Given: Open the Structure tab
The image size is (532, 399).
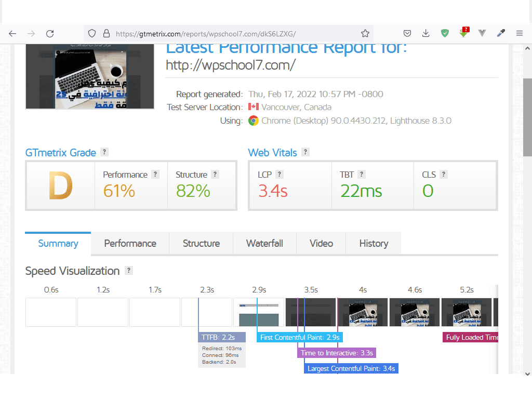Looking at the screenshot, I should point(201,243).
